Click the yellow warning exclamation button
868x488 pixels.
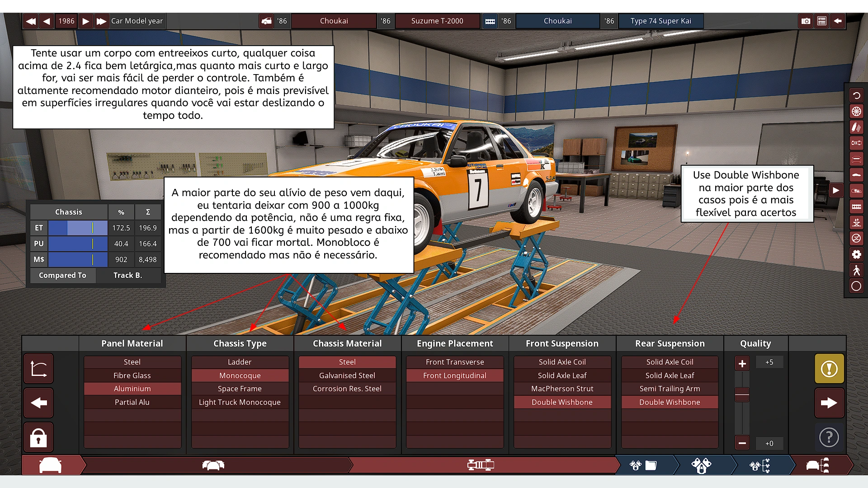pyautogui.click(x=829, y=369)
